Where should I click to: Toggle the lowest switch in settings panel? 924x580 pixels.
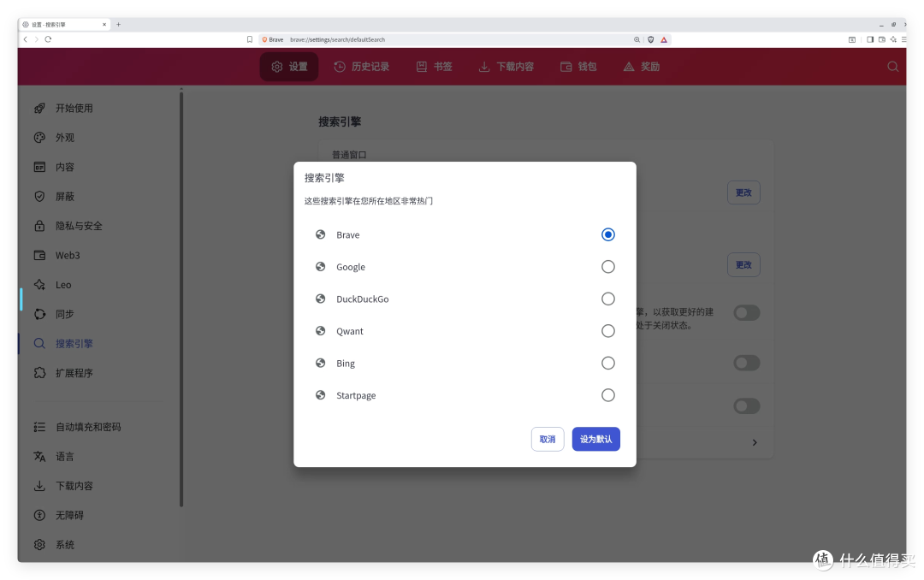[x=747, y=405]
